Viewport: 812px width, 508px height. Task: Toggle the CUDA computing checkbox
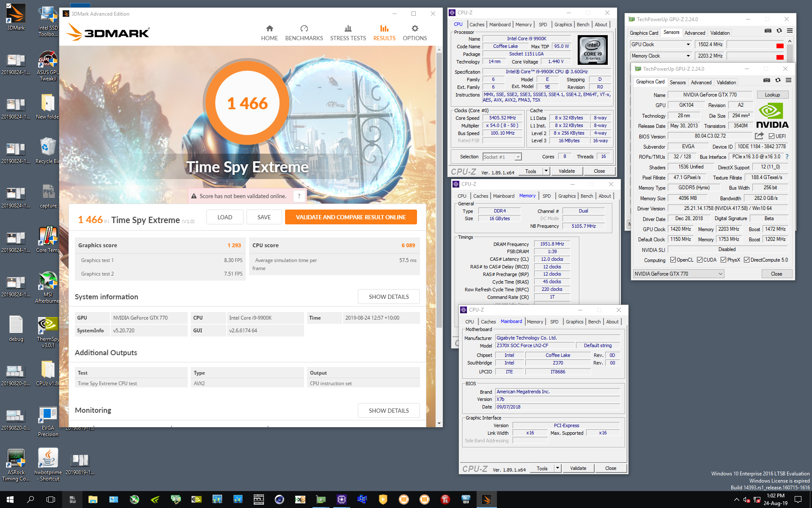700,260
